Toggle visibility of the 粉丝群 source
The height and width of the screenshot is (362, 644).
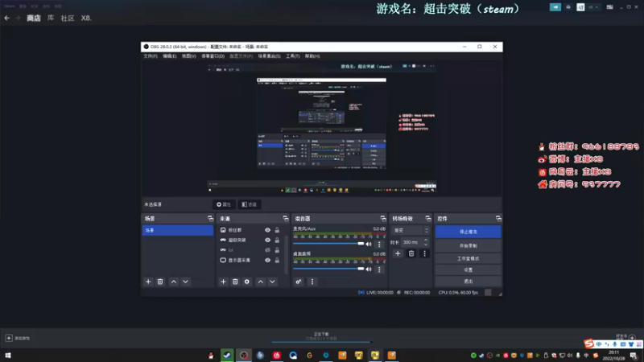(x=267, y=230)
